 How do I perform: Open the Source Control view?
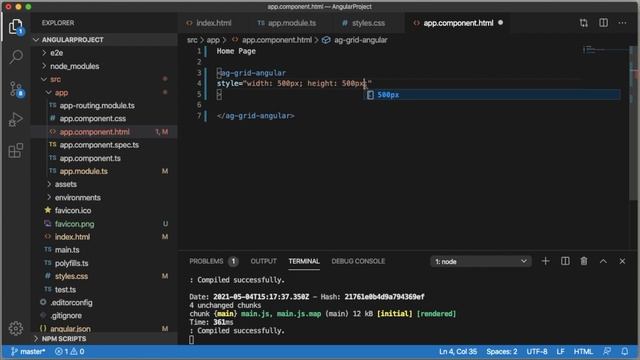pyautogui.click(x=16, y=89)
